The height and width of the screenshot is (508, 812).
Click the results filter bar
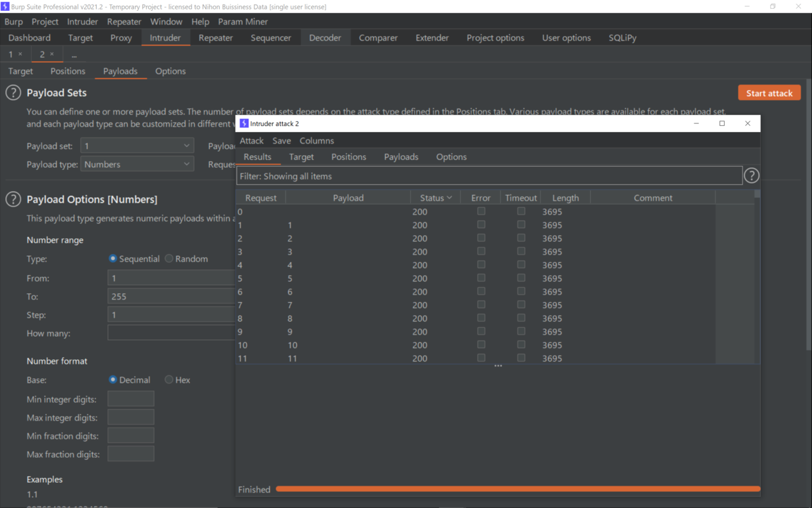pyautogui.click(x=489, y=176)
